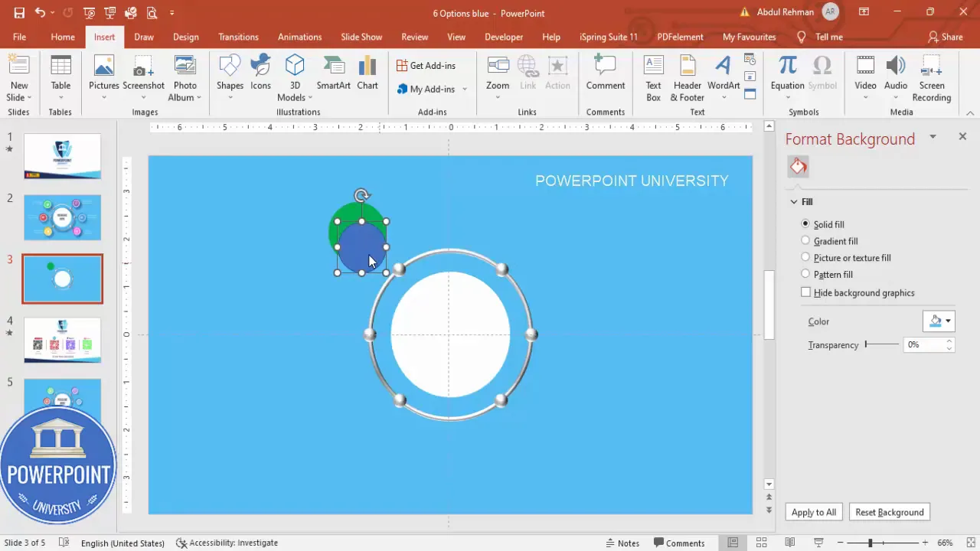Viewport: 980px width, 551px height.
Task: Switch to the Home tab
Action: tap(63, 37)
